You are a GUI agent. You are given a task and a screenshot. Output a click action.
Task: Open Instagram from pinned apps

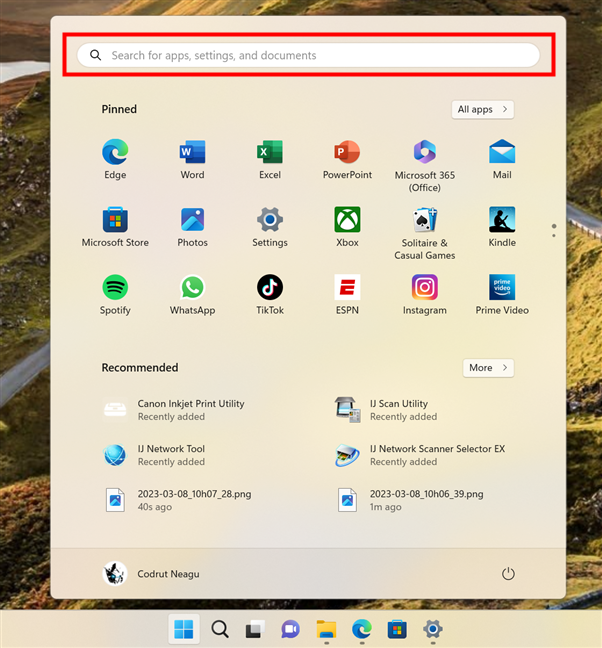[425, 295]
